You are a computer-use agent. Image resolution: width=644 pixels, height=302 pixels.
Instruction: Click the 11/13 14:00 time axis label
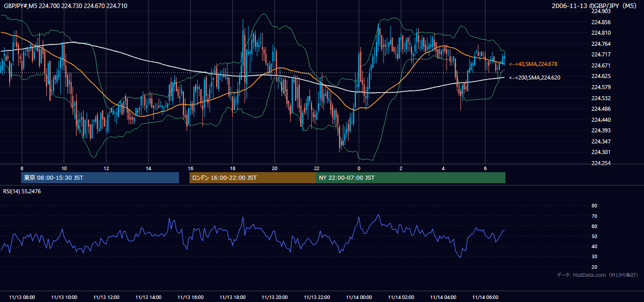[x=148, y=297]
